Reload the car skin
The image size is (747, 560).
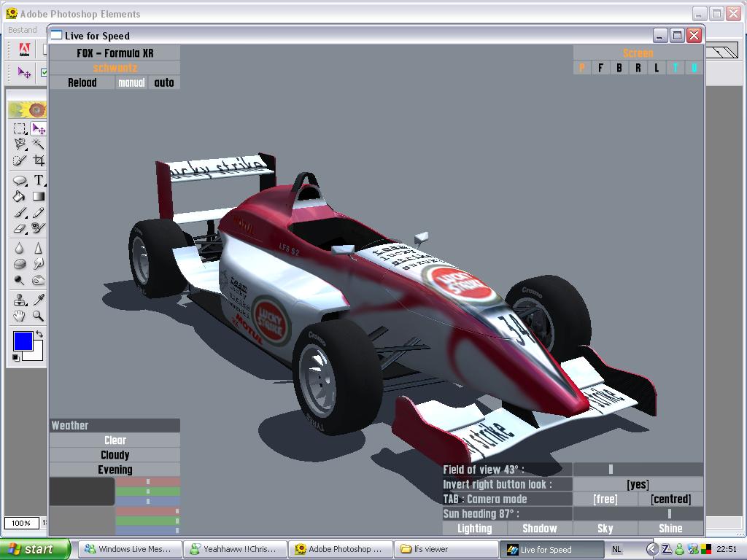[82, 82]
